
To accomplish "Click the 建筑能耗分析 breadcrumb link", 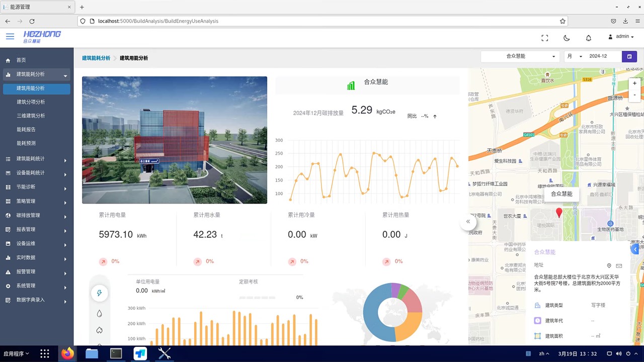I will (x=96, y=58).
